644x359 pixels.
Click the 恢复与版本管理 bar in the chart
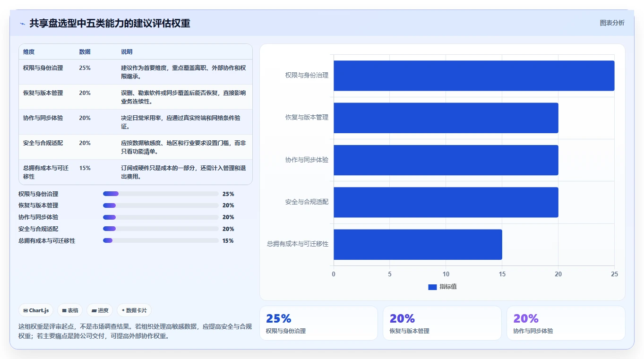click(x=446, y=118)
